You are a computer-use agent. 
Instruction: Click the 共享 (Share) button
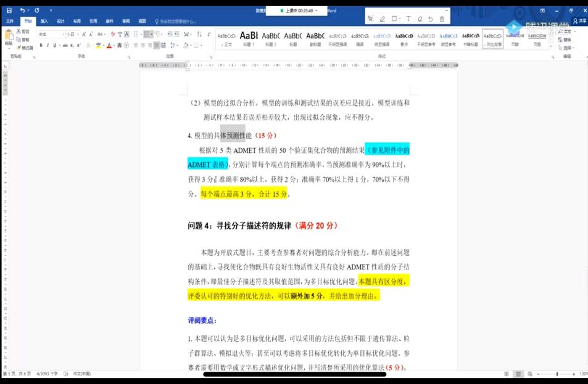coord(579,21)
